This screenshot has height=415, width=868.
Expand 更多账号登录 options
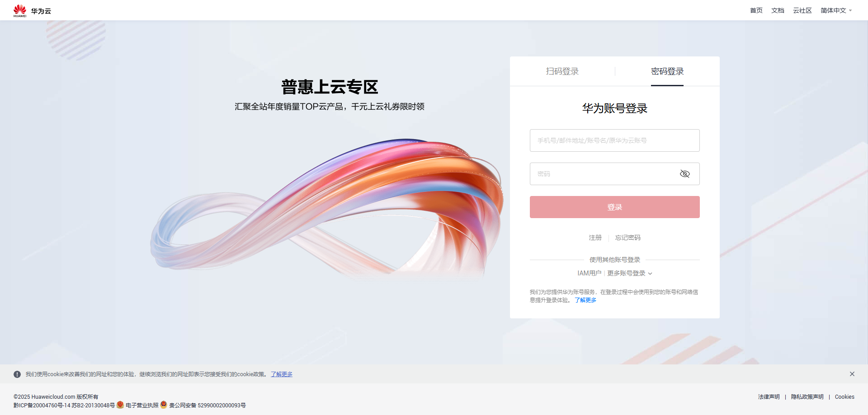tap(630, 273)
